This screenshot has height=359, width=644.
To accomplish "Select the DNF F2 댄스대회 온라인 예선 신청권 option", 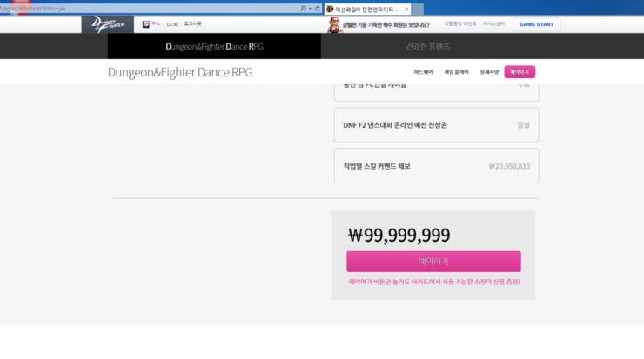I will [x=436, y=124].
